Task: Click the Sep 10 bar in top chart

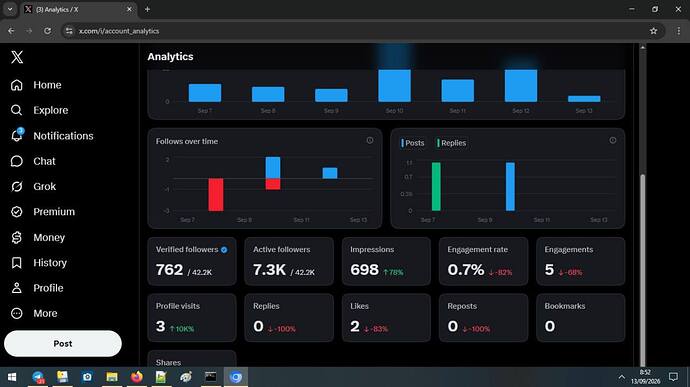Action: pyautogui.click(x=395, y=85)
